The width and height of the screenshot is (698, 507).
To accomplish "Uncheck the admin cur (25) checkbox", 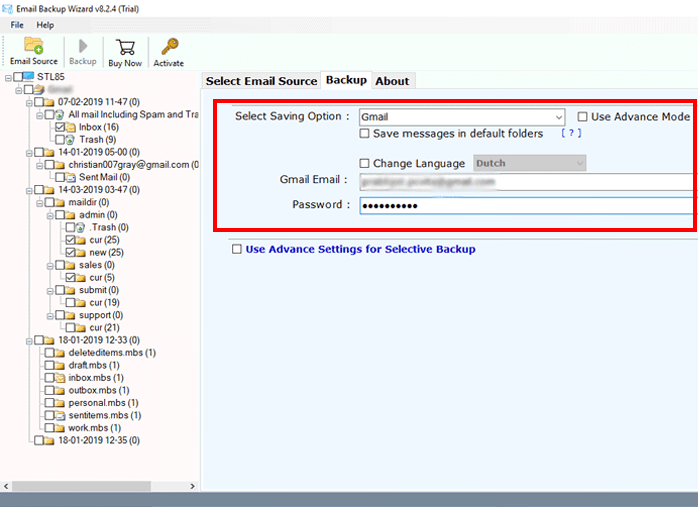I will pos(70,240).
